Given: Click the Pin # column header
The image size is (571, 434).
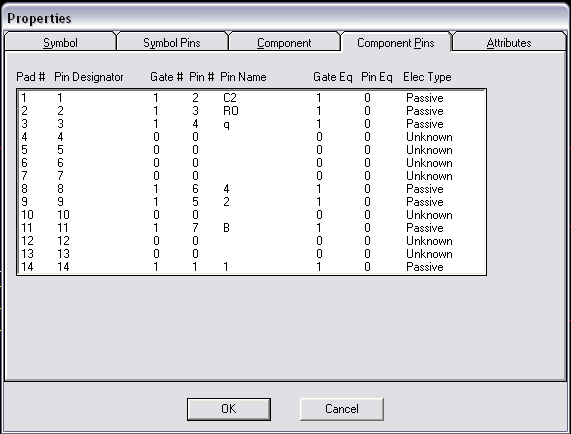Looking at the screenshot, I should tap(201, 77).
